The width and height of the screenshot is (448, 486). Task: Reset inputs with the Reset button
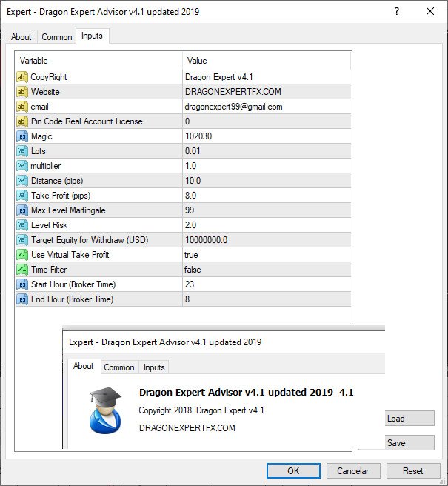[413, 471]
